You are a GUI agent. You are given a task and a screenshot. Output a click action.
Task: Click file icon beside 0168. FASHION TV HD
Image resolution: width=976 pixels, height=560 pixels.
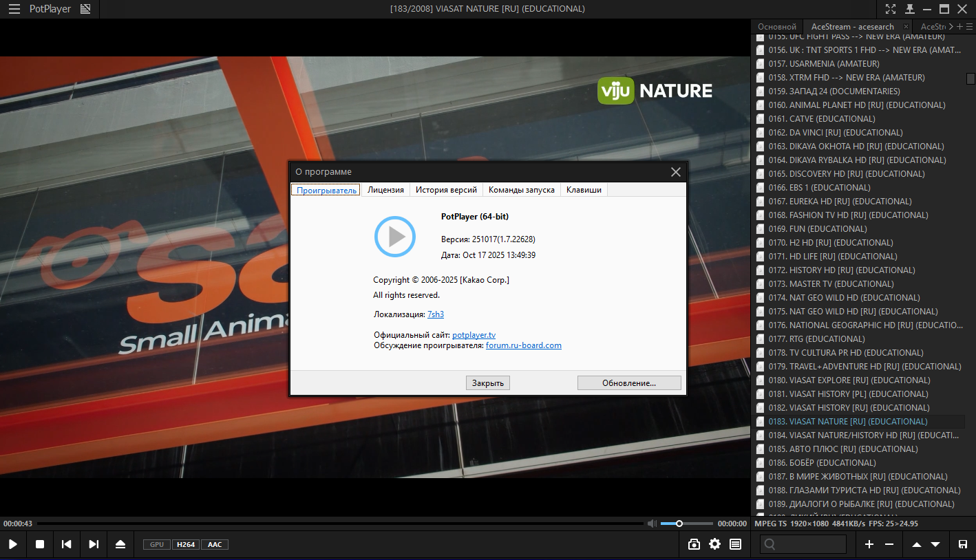click(761, 215)
